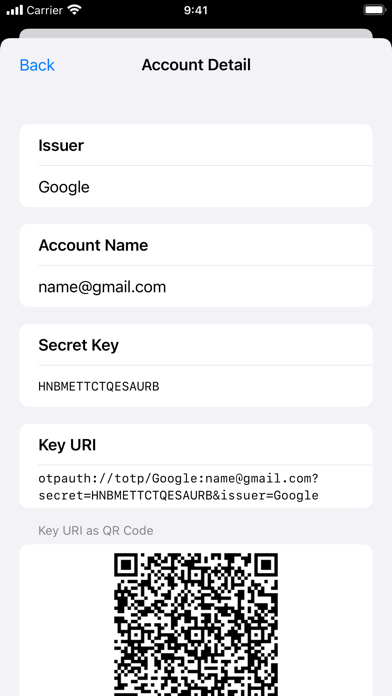Tap the top-right QR finder square
The height and width of the screenshot is (696, 392).
tap(265, 567)
